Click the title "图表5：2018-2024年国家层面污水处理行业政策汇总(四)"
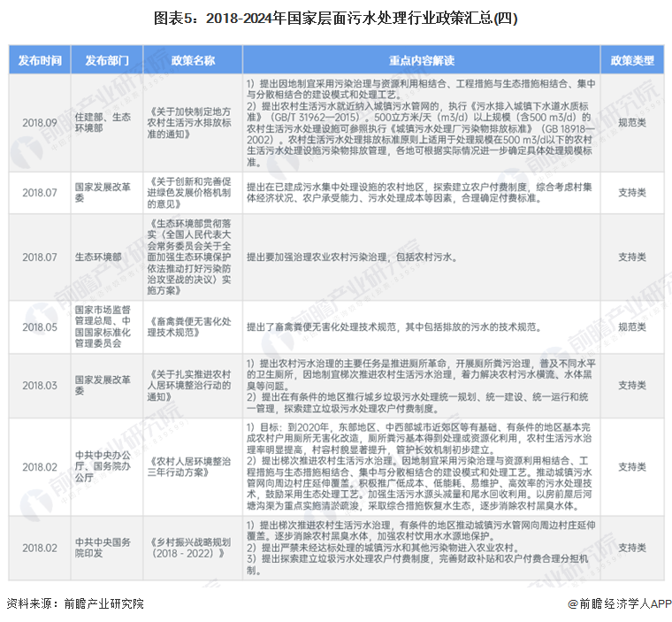The width and height of the screenshot is (672, 622). click(336, 19)
